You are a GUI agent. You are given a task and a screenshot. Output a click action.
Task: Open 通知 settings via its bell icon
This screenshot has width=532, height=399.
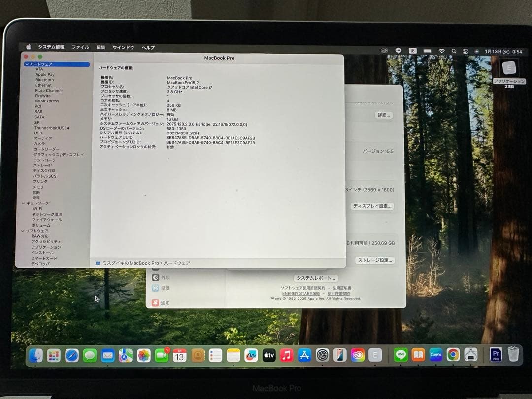[x=156, y=303]
